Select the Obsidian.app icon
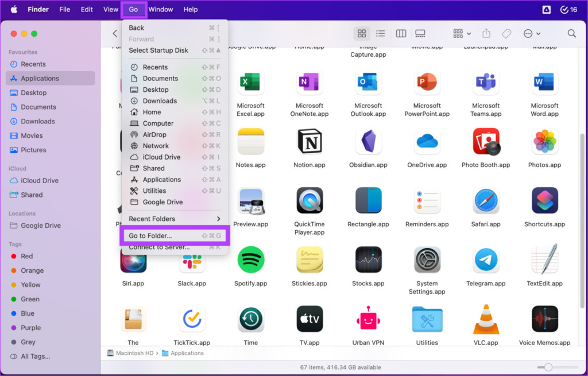 (x=368, y=141)
